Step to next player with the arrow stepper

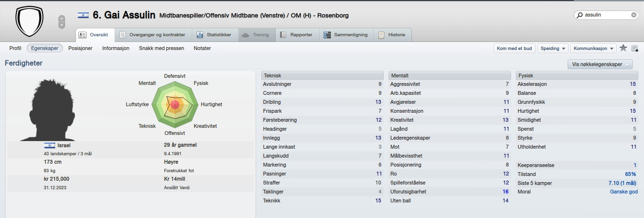(x=62, y=25)
